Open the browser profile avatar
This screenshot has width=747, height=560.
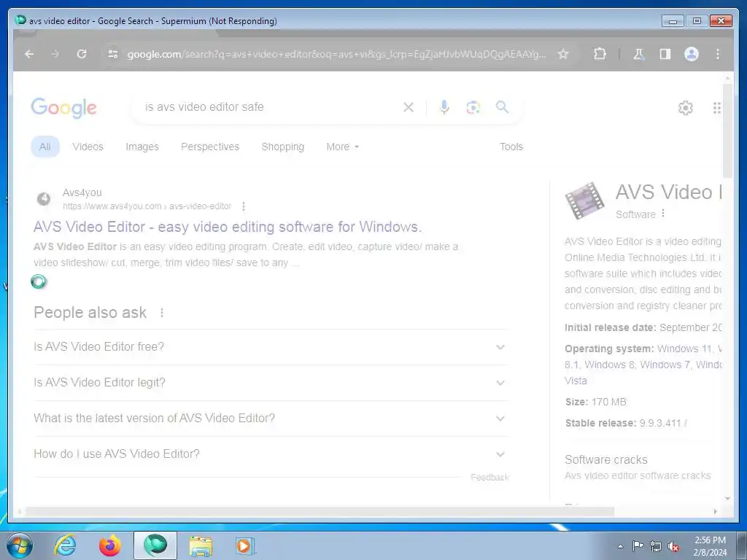(692, 54)
